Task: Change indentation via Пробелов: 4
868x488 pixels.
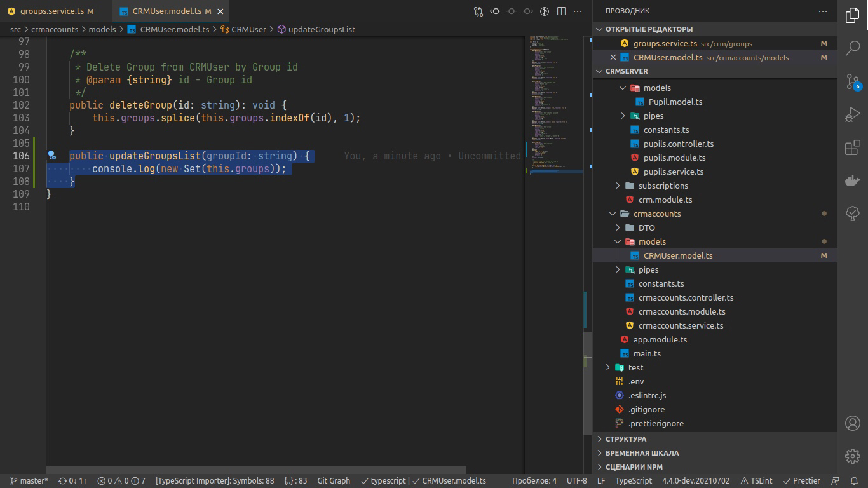Action: 534,481
